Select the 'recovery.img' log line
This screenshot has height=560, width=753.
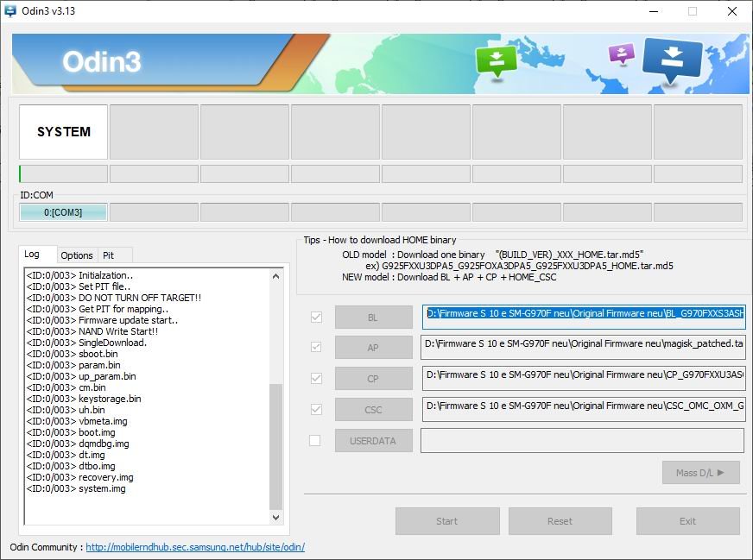79,477
